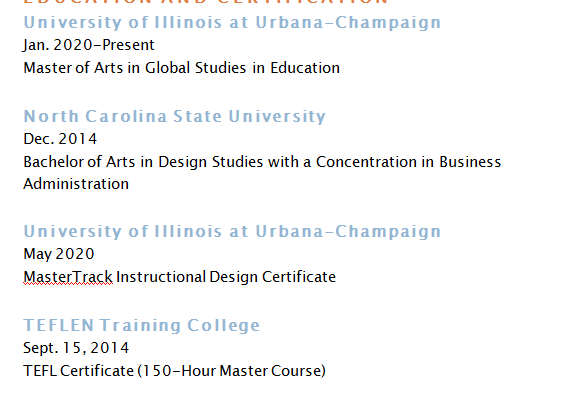This screenshot has height=394, width=568.
Task: Click Instructional Design Certificate text
Action: (x=226, y=277)
